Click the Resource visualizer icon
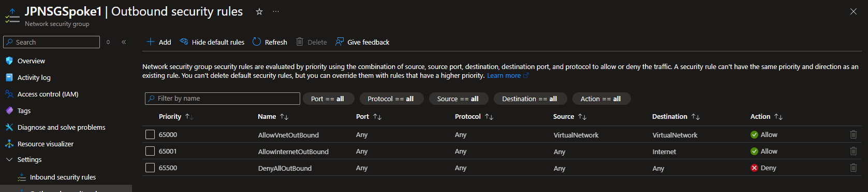868x192 pixels. click(9, 144)
